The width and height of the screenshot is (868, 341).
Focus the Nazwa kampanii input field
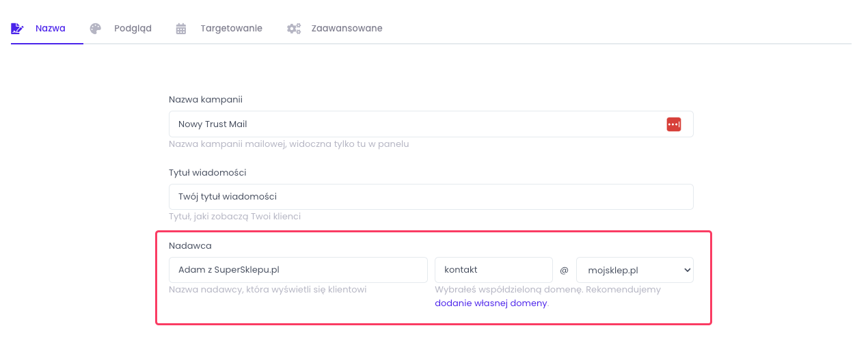pos(431,124)
